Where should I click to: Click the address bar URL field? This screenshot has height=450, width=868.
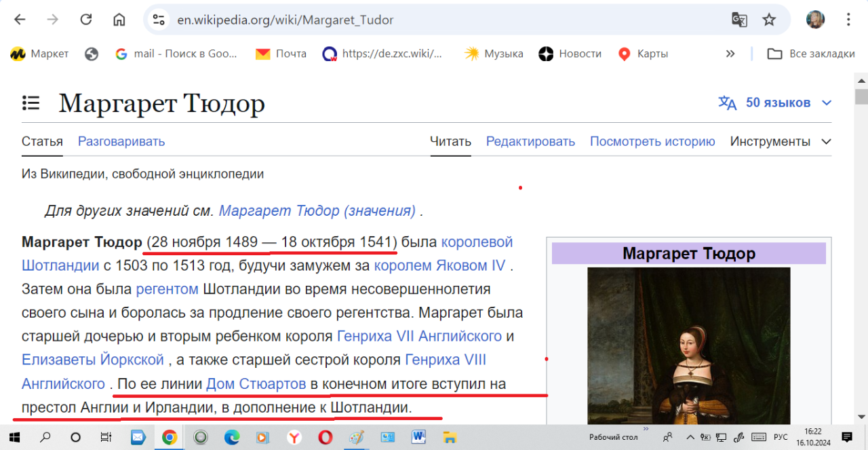pos(441,20)
